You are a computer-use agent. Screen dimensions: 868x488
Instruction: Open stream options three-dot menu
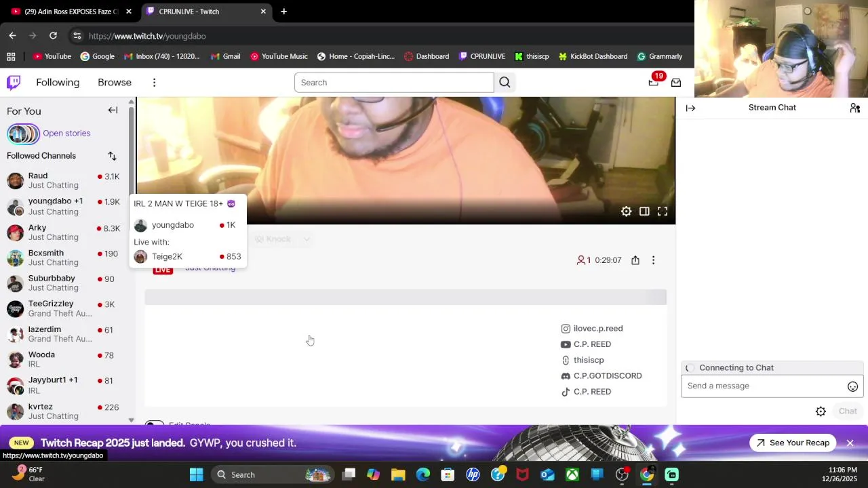click(653, 260)
